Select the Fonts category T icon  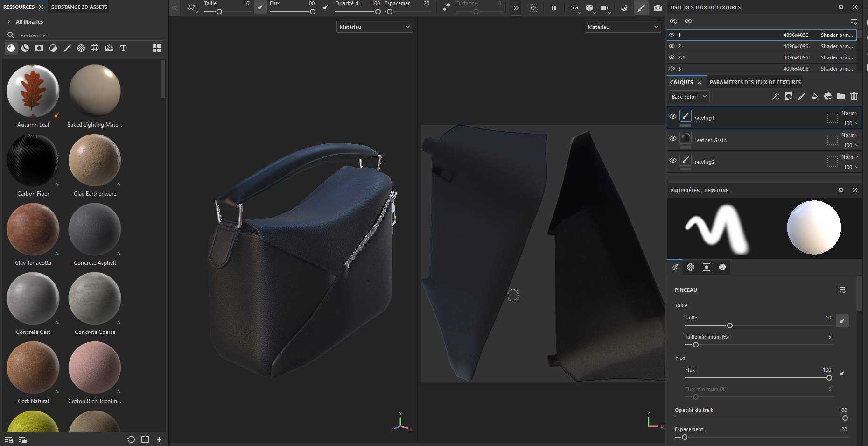[x=123, y=48]
